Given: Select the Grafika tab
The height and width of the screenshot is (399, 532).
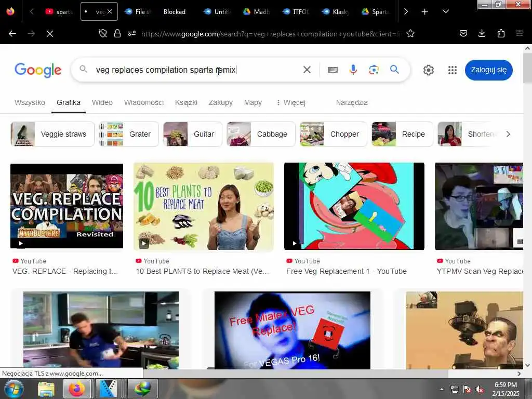Looking at the screenshot, I should pos(69,102).
